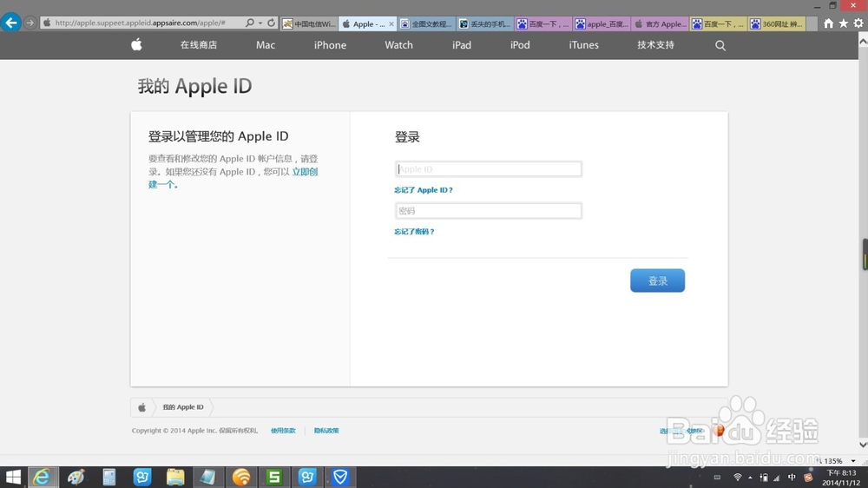This screenshot has width=868, height=488.
Task: Open iPod in the Apple navigation bar
Action: point(520,45)
